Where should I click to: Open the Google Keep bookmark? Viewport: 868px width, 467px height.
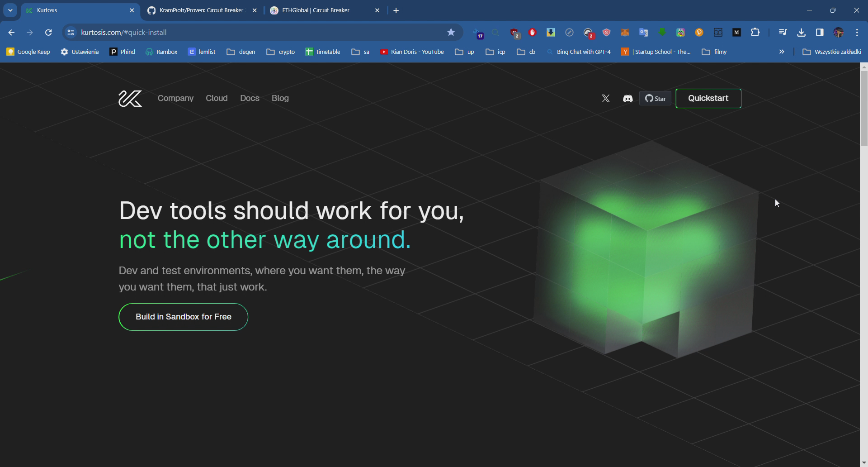point(28,52)
